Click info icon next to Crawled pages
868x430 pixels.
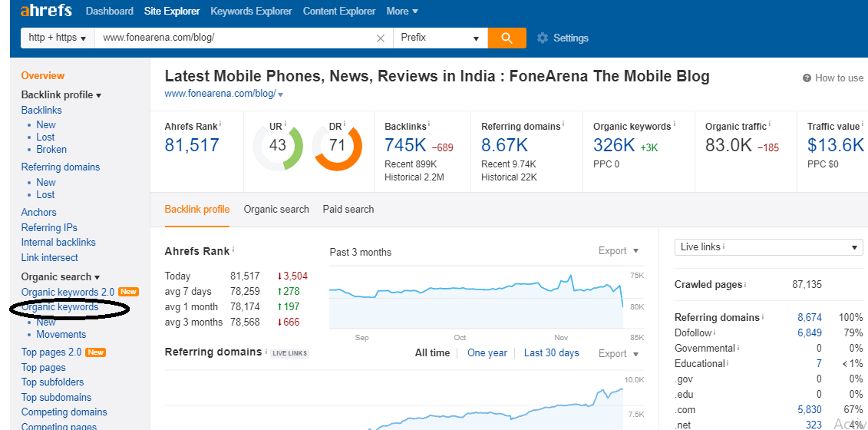click(745, 284)
